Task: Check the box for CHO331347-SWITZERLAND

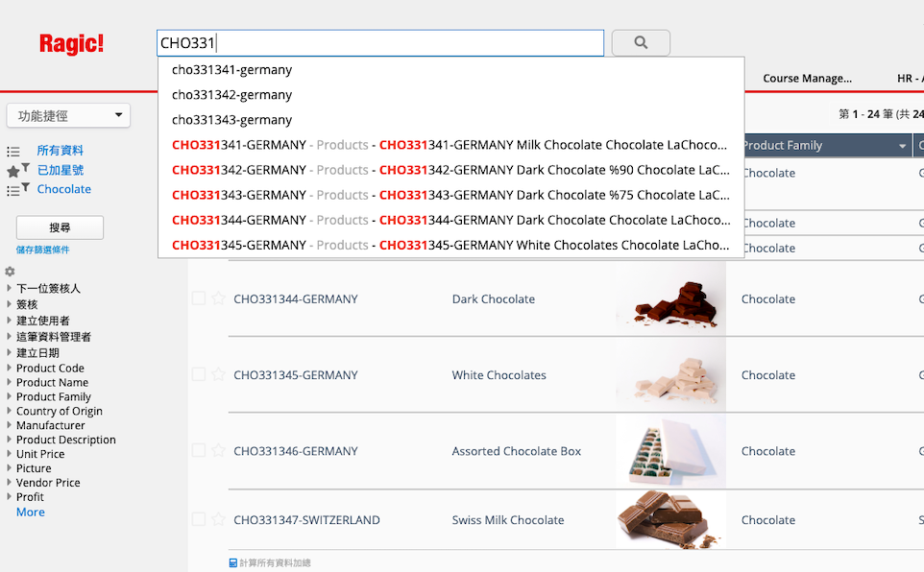Action: tap(199, 519)
